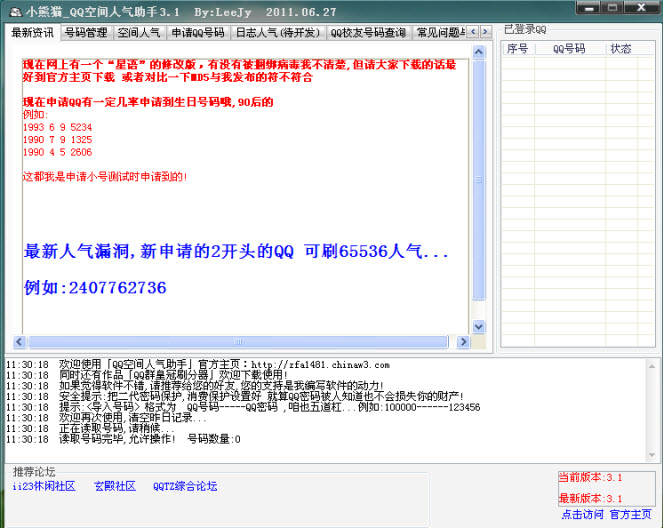This screenshot has height=528, width=663.
Task: Minimize the 小熊猫 window
Action: click(590, 7)
